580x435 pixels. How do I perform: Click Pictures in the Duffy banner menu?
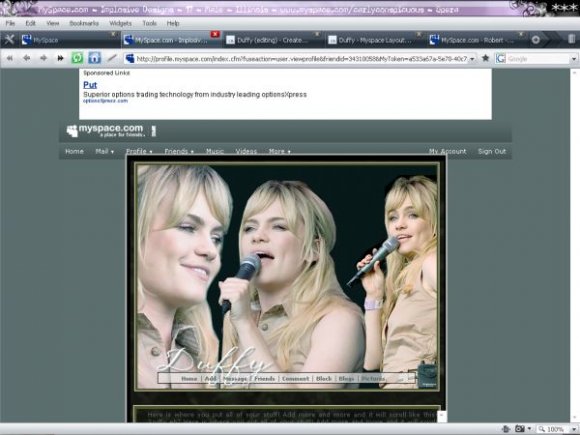tap(373, 378)
